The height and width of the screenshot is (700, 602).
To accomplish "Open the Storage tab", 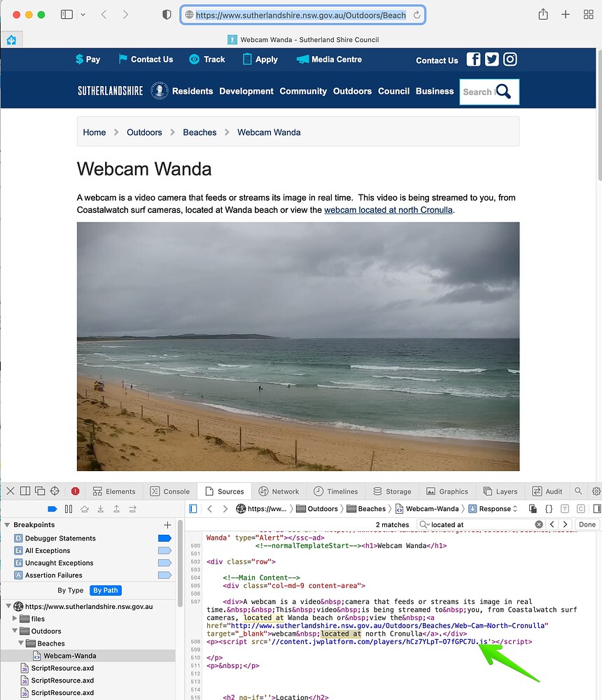I will point(392,491).
